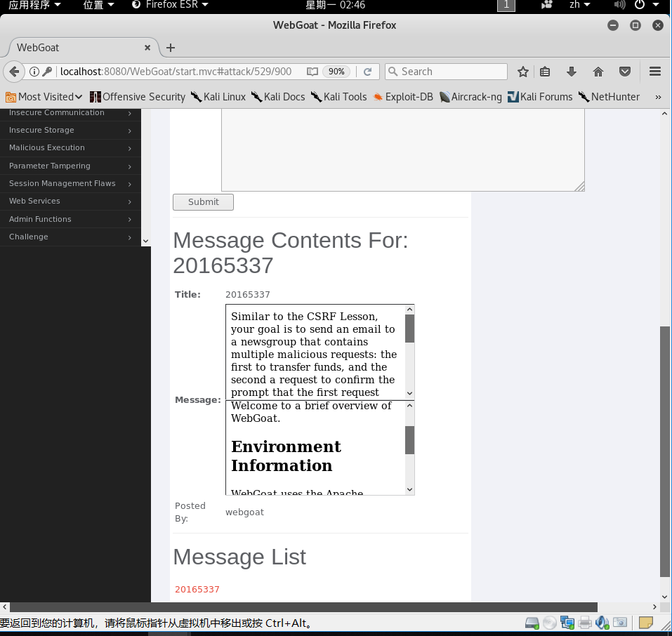Open the downloads arrow icon
Viewport: 672px width, 636px height.
pyautogui.click(x=572, y=72)
